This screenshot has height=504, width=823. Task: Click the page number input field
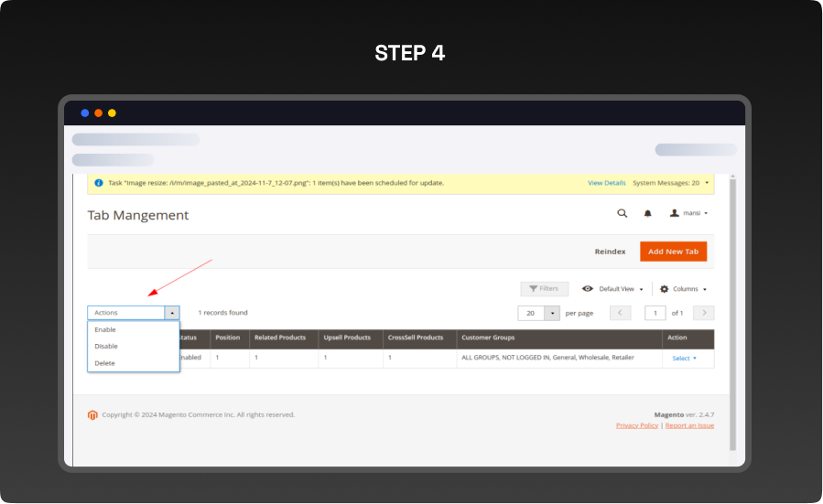pos(655,313)
